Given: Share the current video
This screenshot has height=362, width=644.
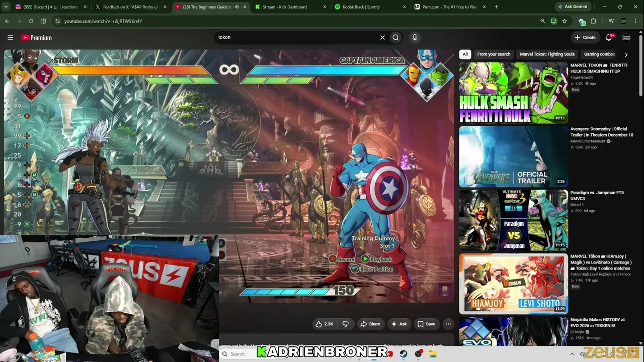Looking at the screenshot, I should 370,324.
